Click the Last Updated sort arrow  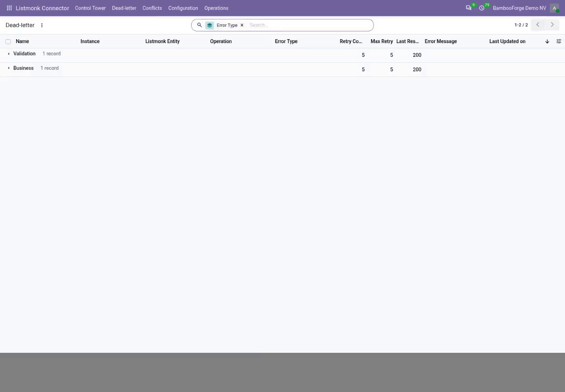[547, 42]
